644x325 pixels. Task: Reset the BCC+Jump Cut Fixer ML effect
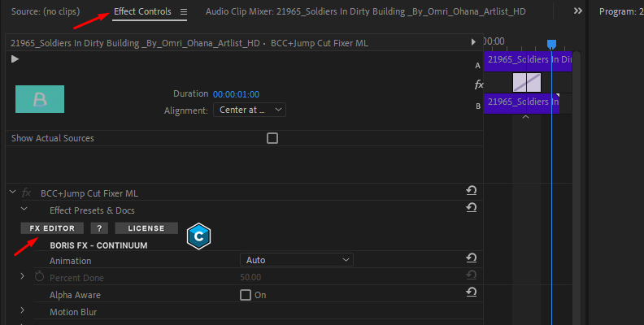click(x=471, y=190)
